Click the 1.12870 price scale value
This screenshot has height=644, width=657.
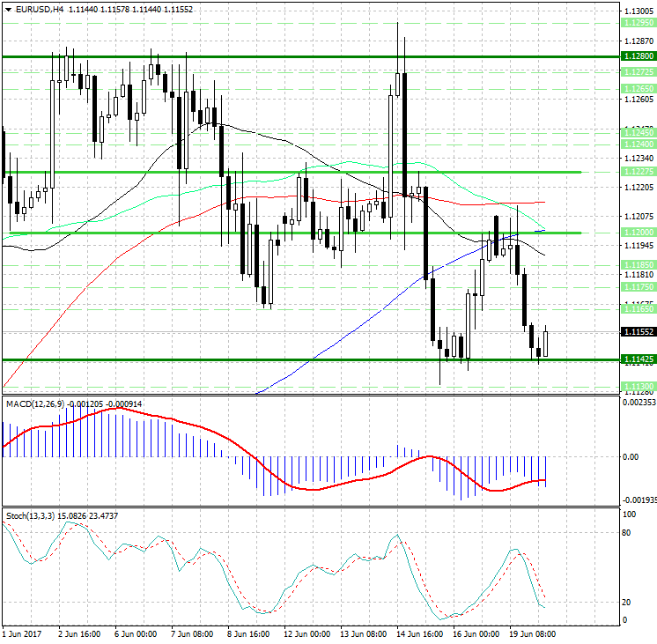(639, 41)
